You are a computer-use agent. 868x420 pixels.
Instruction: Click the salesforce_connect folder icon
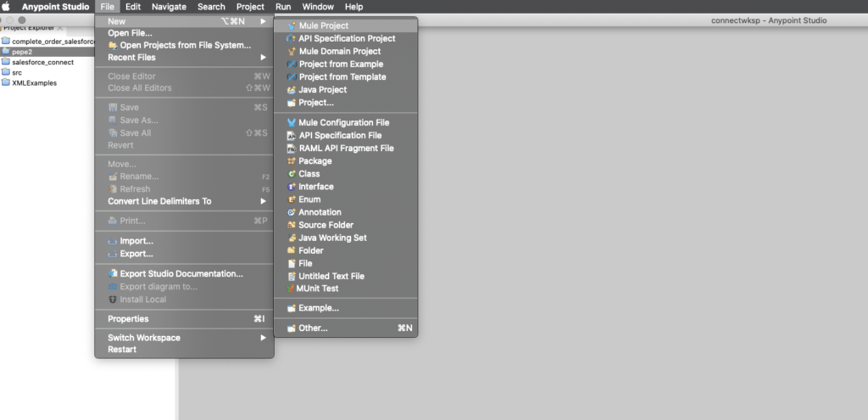6,62
